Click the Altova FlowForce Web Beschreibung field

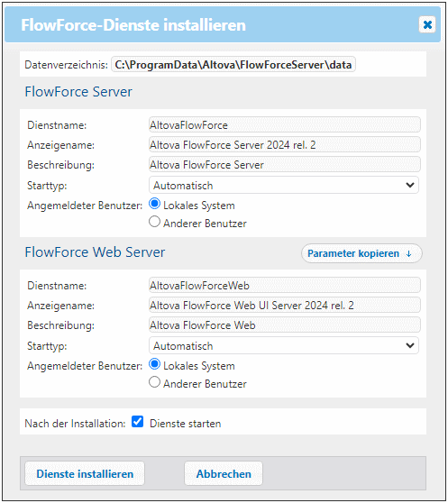tap(285, 325)
